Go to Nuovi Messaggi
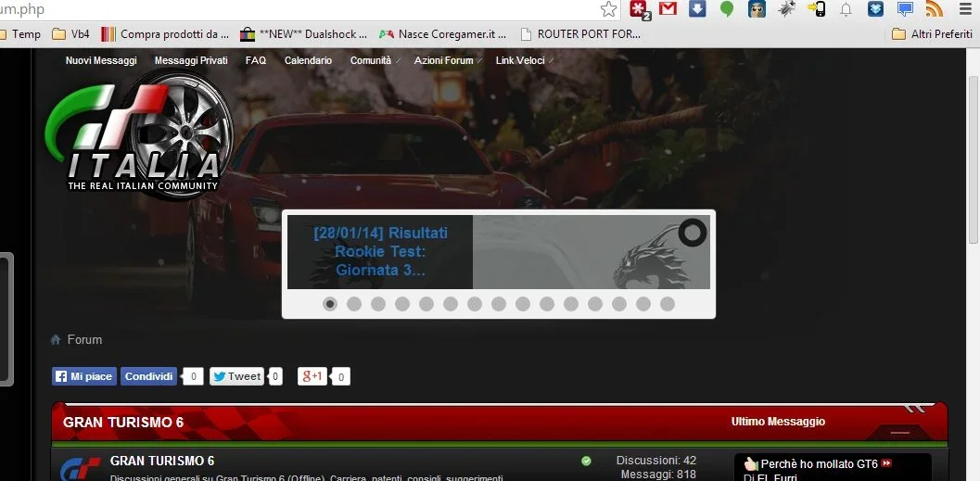Viewport: 980px width, 481px height. [101, 60]
